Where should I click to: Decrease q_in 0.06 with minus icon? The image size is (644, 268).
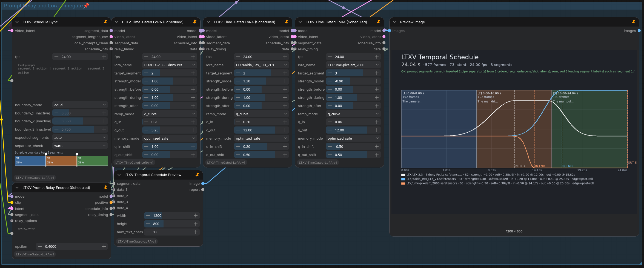tap(330, 122)
